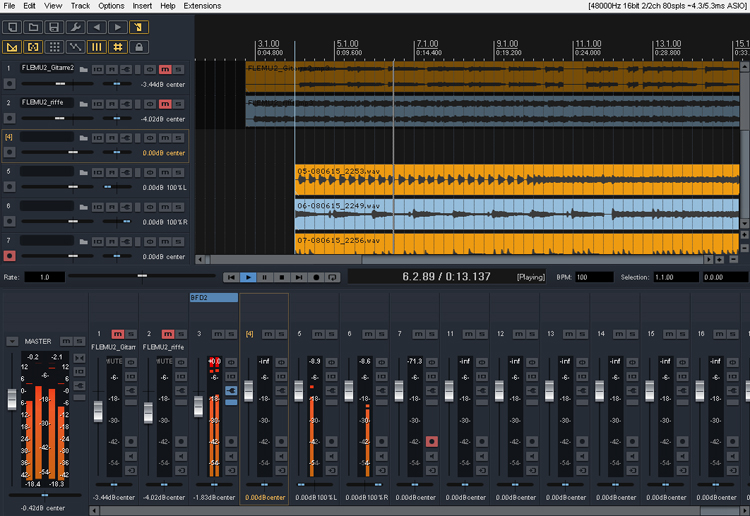Toggle the auto-crossfade toolbar icon
The image size is (750, 516).
(x=12, y=47)
